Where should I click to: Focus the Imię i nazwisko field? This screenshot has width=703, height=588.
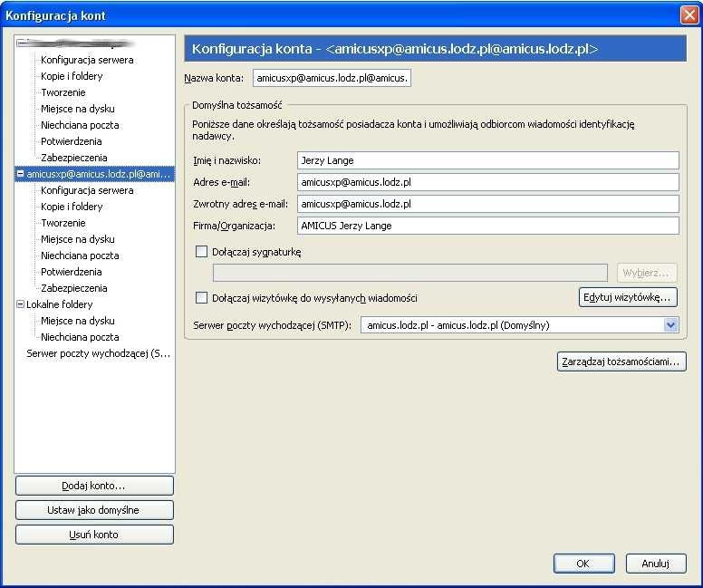coord(487,160)
